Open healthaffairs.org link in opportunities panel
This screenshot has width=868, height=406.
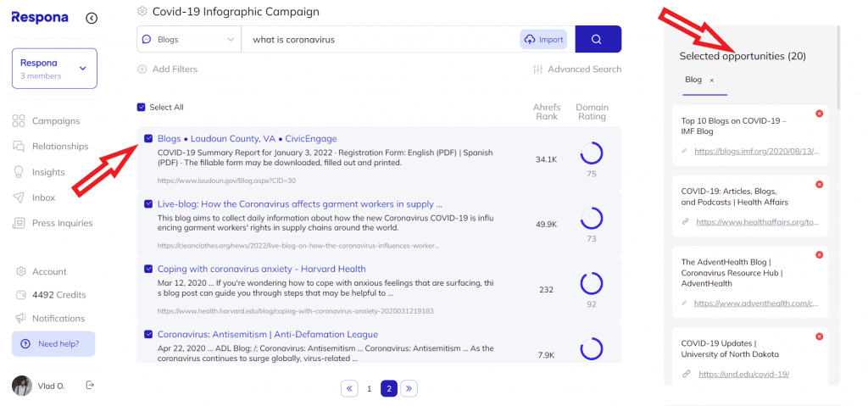[757, 221]
